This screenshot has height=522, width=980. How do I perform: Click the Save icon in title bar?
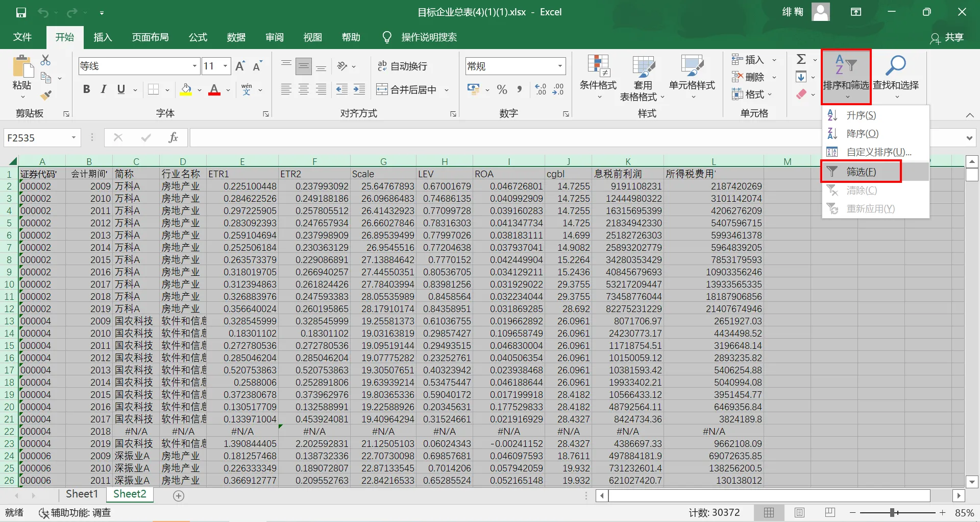[21, 12]
